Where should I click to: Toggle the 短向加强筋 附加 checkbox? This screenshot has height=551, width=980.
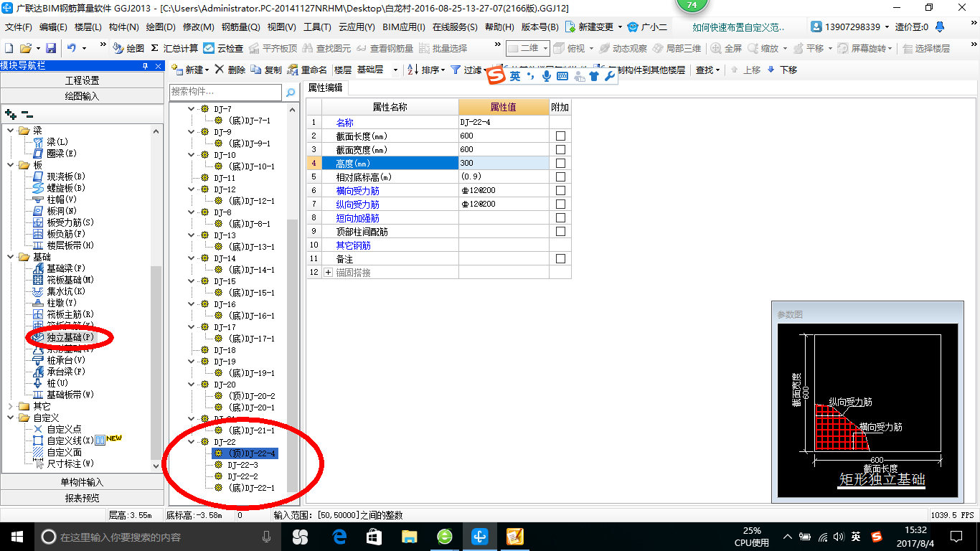click(x=560, y=218)
